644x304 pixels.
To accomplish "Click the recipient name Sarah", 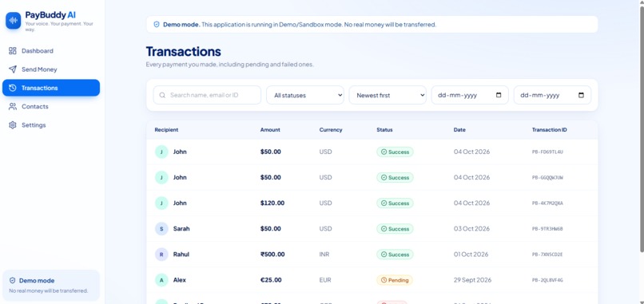I will [181, 228].
